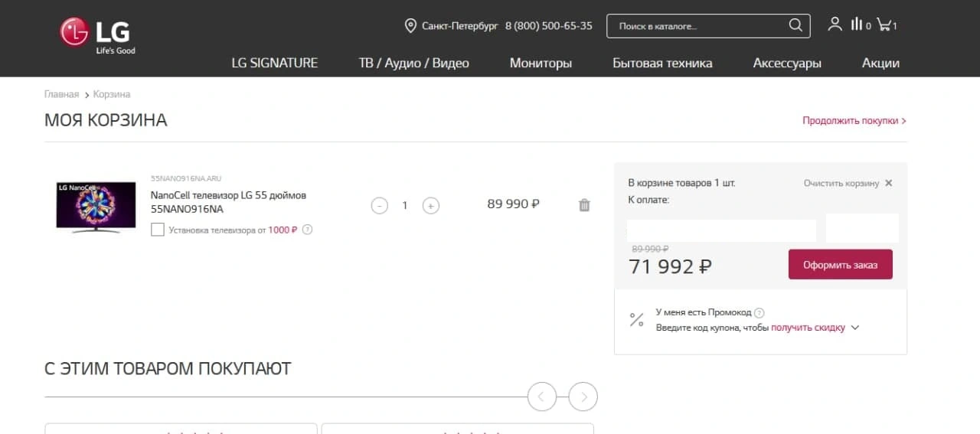Click the location pin icon
This screenshot has width=980, height=434.
coord(410,26)
